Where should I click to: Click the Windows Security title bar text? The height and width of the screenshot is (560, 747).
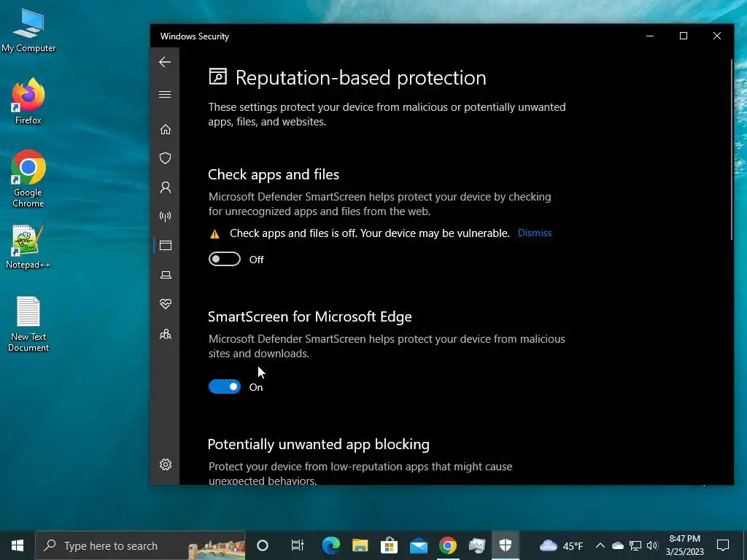[x=194, y=36]
